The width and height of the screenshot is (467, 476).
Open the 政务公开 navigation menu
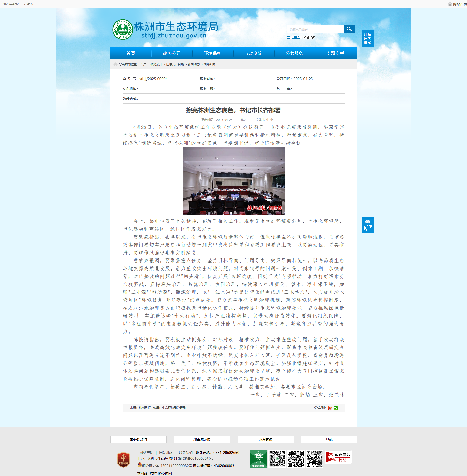tap(172, 53)
